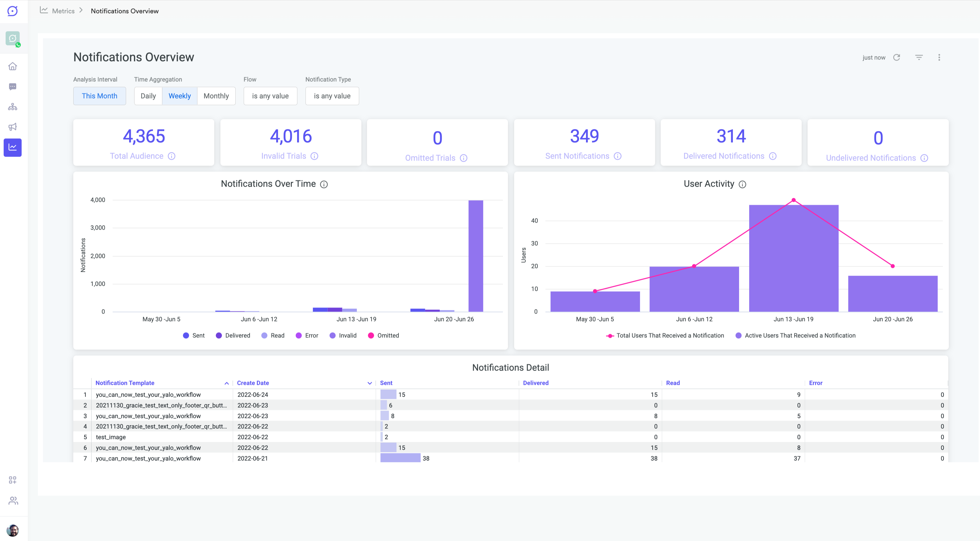The width and height of the screenshot is (980, 541).
Task: Click the Sent column header
Action: 386,383
